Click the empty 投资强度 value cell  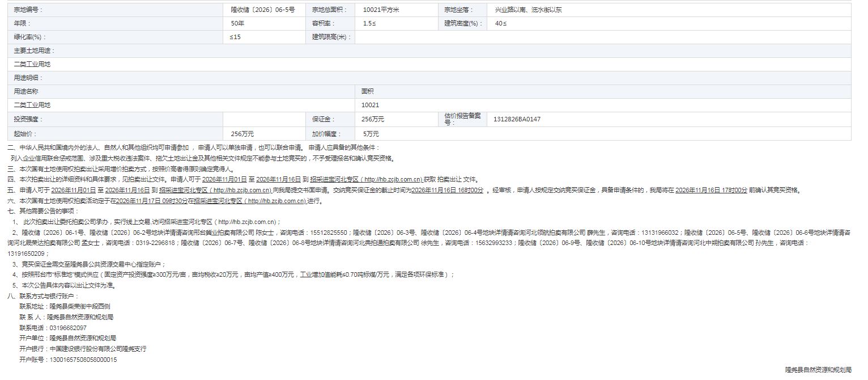tap(265, 119)
